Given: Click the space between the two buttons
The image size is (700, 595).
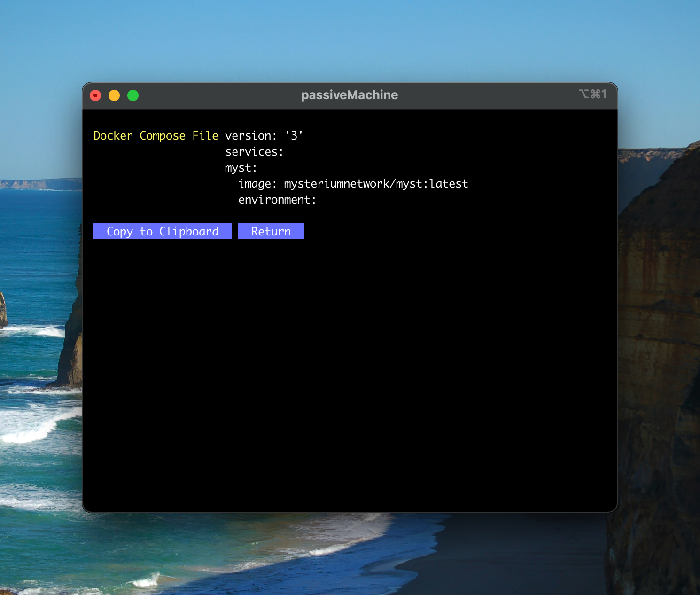Looking at the screenshot, I should point(235,231).
